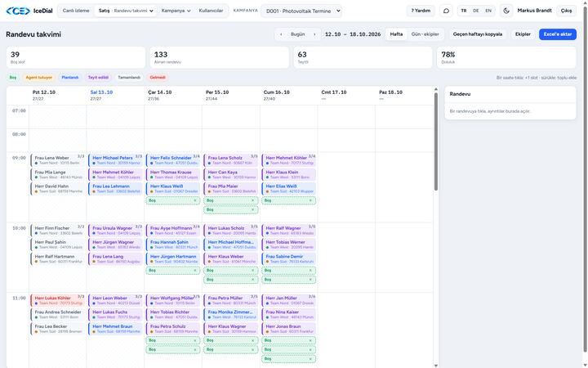This screenshot has width=588, height=368.
Task: Expand the Kampanya menu
Action: (176, 11)
